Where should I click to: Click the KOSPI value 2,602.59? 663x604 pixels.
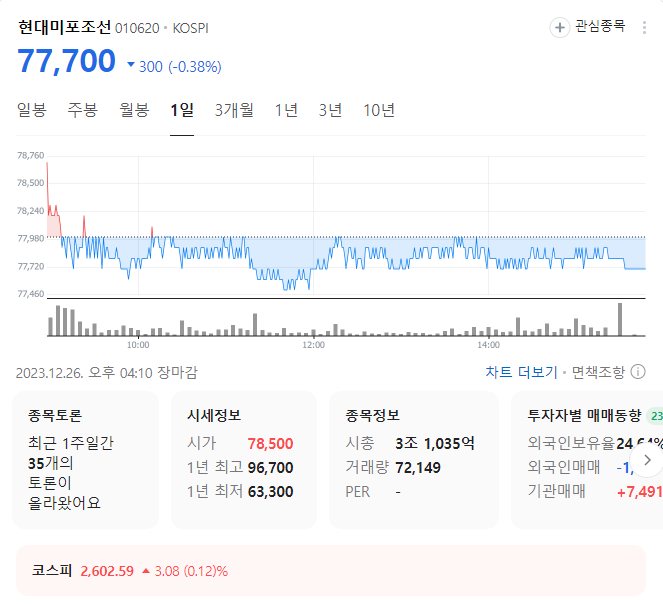click(107, 571)
